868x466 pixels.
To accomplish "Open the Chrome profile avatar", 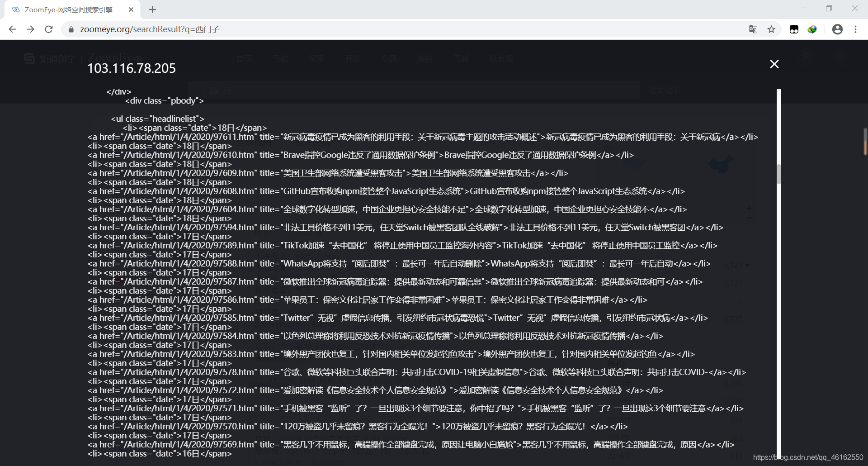I will tap(837, 29).
